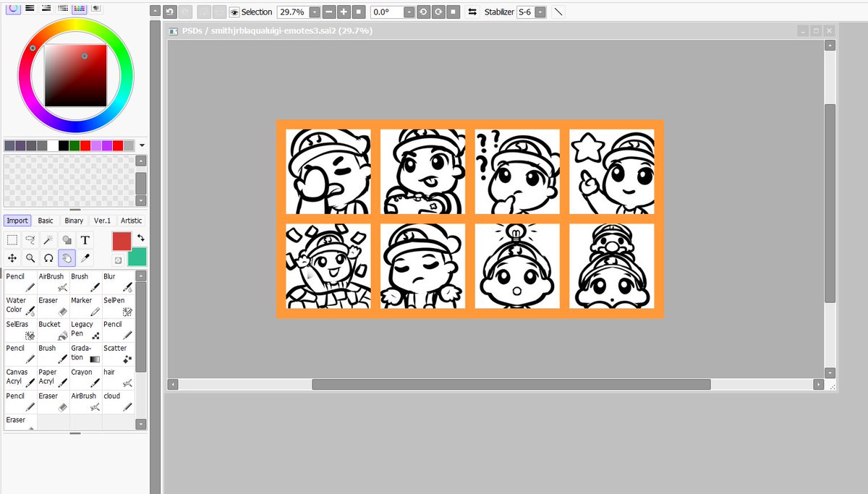The image size is (868, 494).
Task: Pick the Bucket fill tool
Action: coord(49,330)
